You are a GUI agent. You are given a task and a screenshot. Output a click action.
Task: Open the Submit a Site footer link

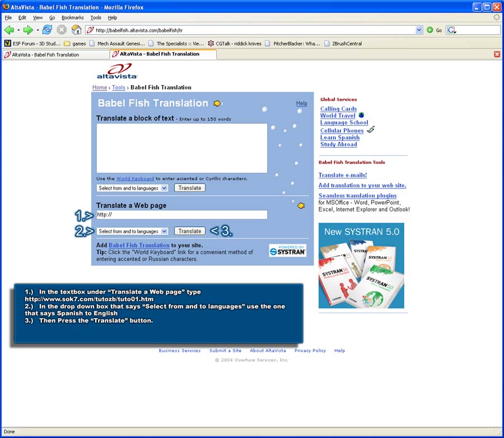click(225, 351)
